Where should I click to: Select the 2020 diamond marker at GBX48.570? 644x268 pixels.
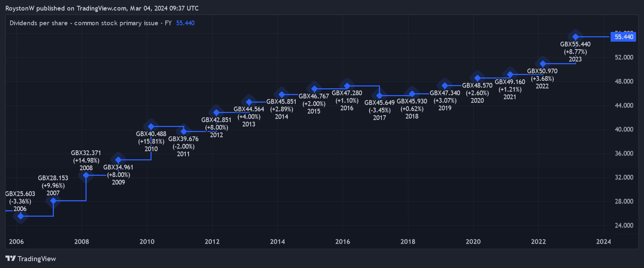(x=477, y=78)
